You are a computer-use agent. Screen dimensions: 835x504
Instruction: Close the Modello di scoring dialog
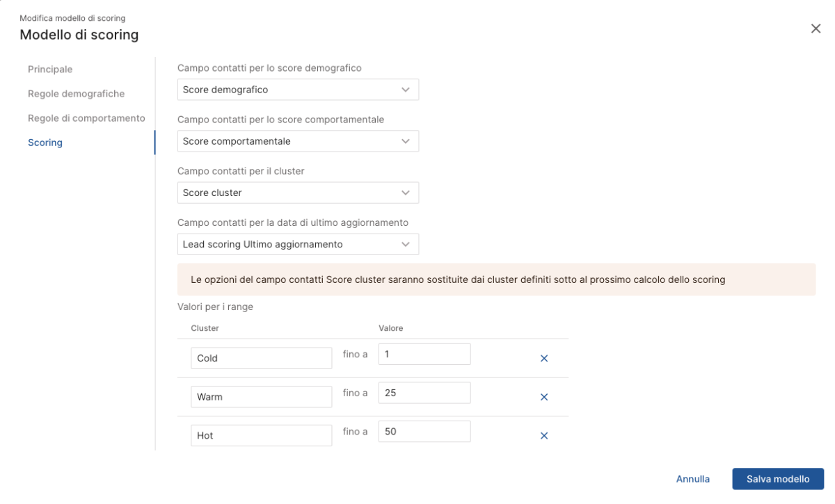[x=816, y=29]
